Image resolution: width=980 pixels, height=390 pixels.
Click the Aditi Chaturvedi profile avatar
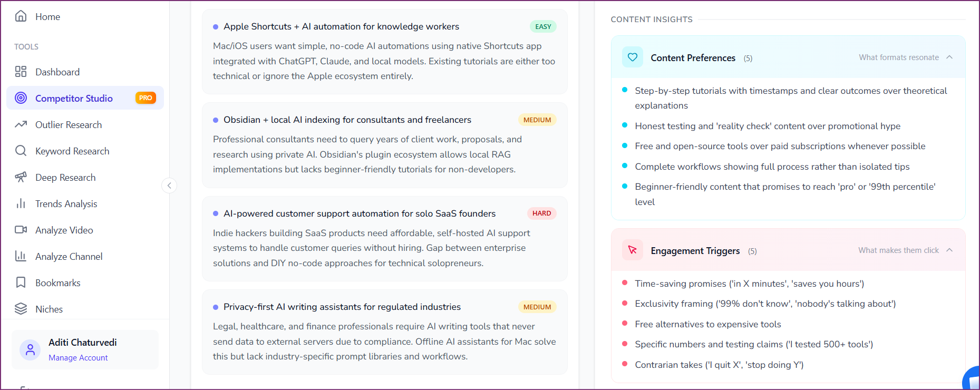[30, 349]
